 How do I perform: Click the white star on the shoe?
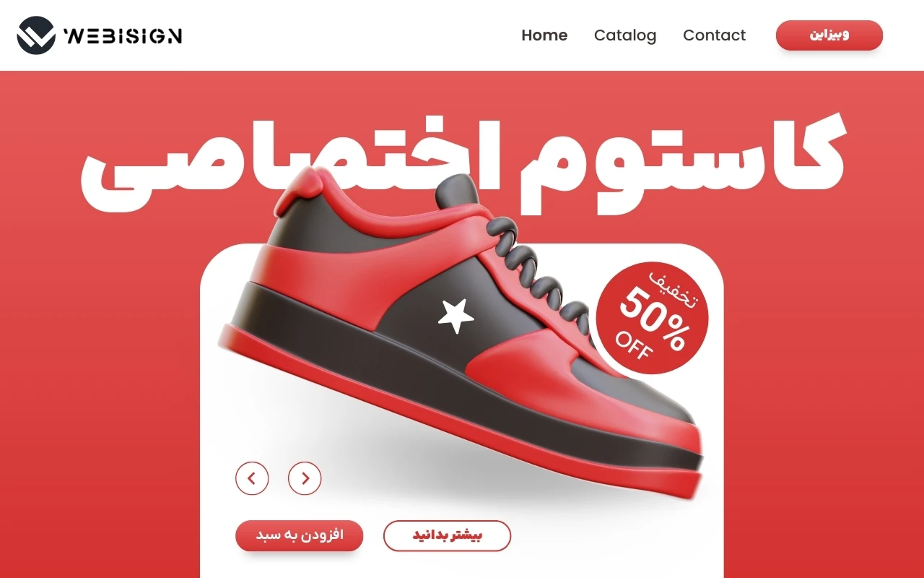click(x=456, y=316)
